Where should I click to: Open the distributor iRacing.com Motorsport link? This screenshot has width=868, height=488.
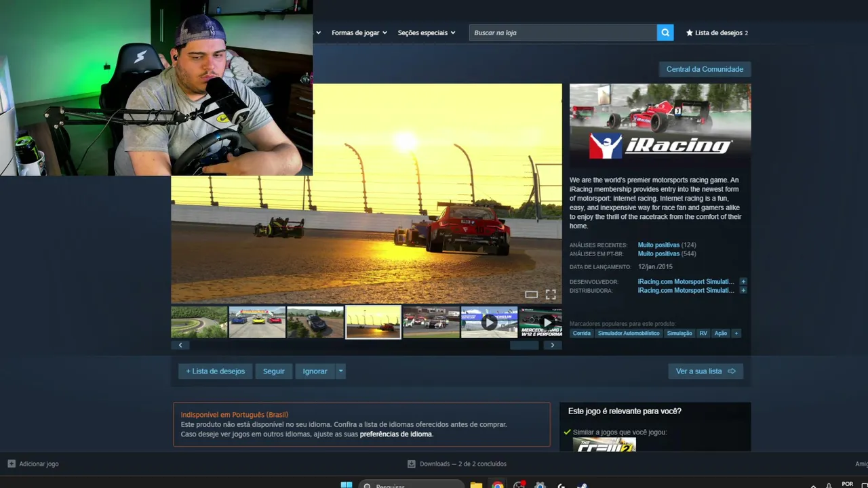tap(686, 290)
